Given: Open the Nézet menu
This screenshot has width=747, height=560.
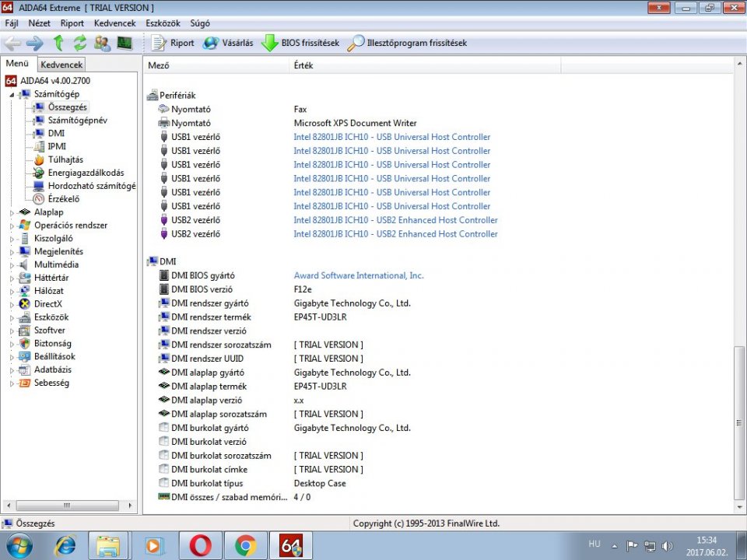Looking at the screenshot, I should pos(39,23).
